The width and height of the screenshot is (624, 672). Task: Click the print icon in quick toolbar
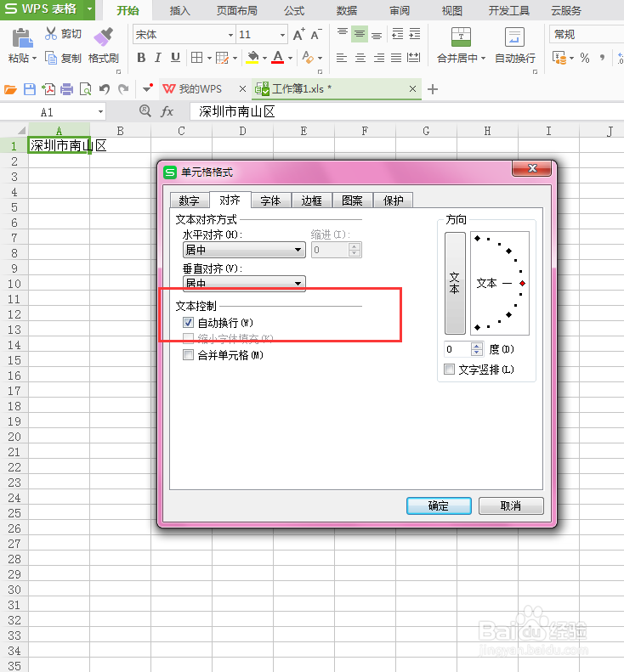point(66,89)
